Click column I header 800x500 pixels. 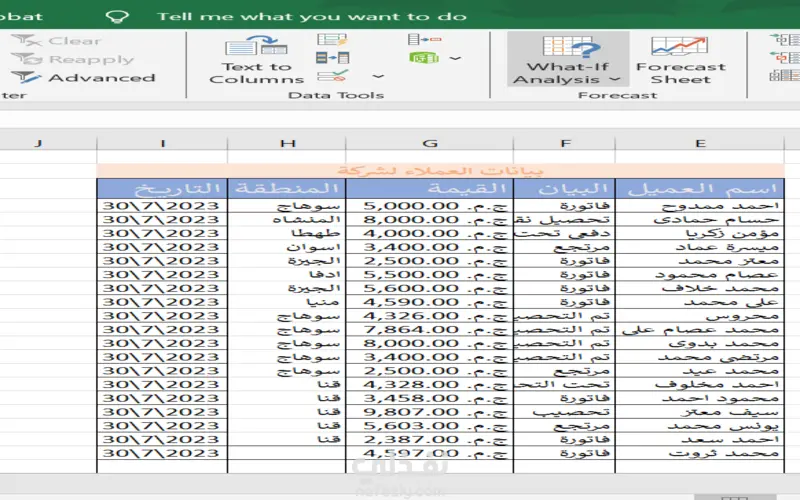(162, 143)
